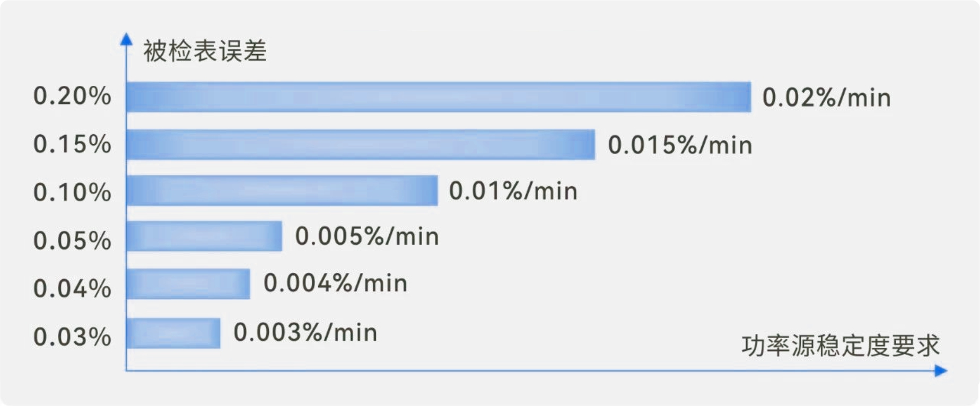Click the vertical axis arrowhead
Viewport: 980px width, 406px height.
[x=126, y=39]
